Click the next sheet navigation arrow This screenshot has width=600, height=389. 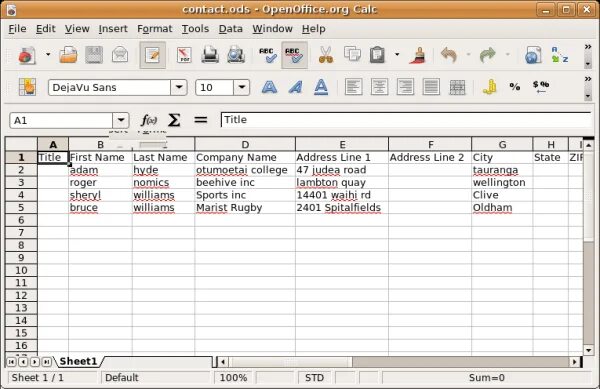point(35,361)
